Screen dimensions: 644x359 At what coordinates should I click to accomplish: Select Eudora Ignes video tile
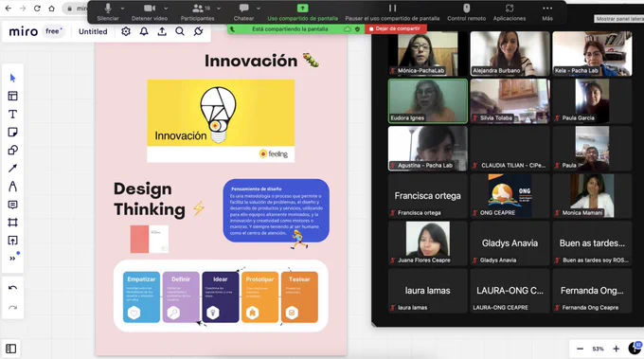(427, 101)
